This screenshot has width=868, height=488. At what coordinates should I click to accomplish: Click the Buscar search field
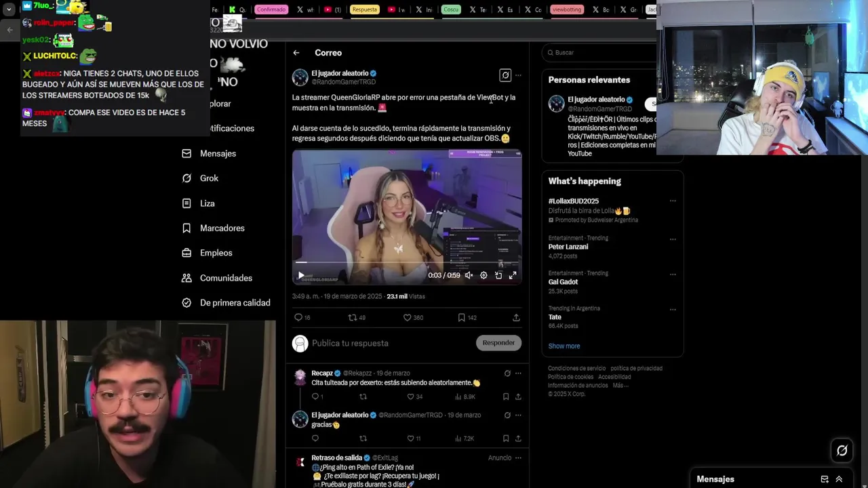point(600,52)
